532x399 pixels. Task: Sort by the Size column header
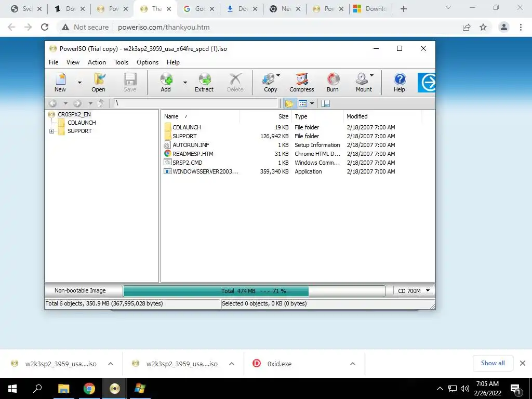pyautogui.click(x=265, y=116)
